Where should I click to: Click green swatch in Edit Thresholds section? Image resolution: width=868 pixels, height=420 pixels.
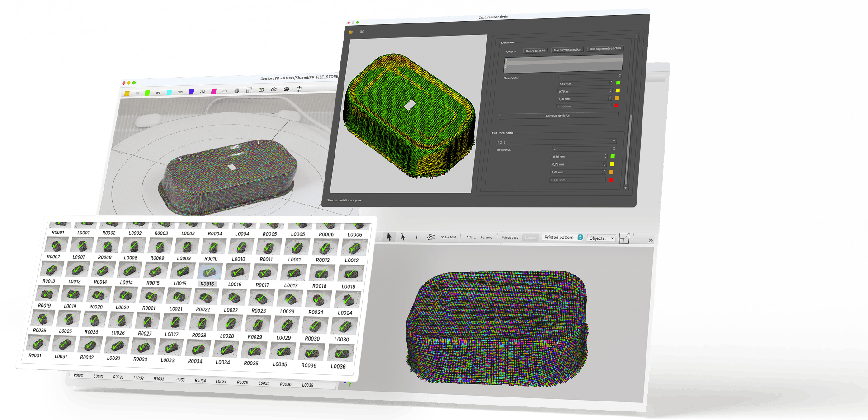coord(613,156)
